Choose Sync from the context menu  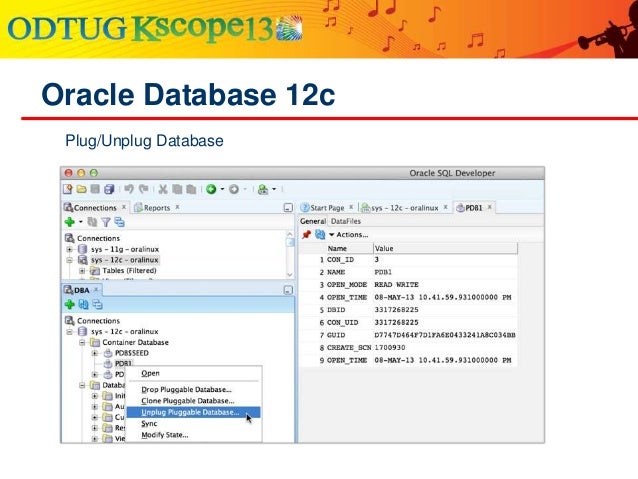(x=194, y=424)
